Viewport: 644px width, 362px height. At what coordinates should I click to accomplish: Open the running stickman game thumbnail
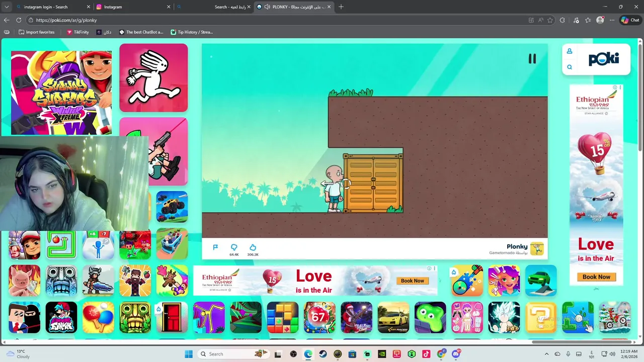153,78
